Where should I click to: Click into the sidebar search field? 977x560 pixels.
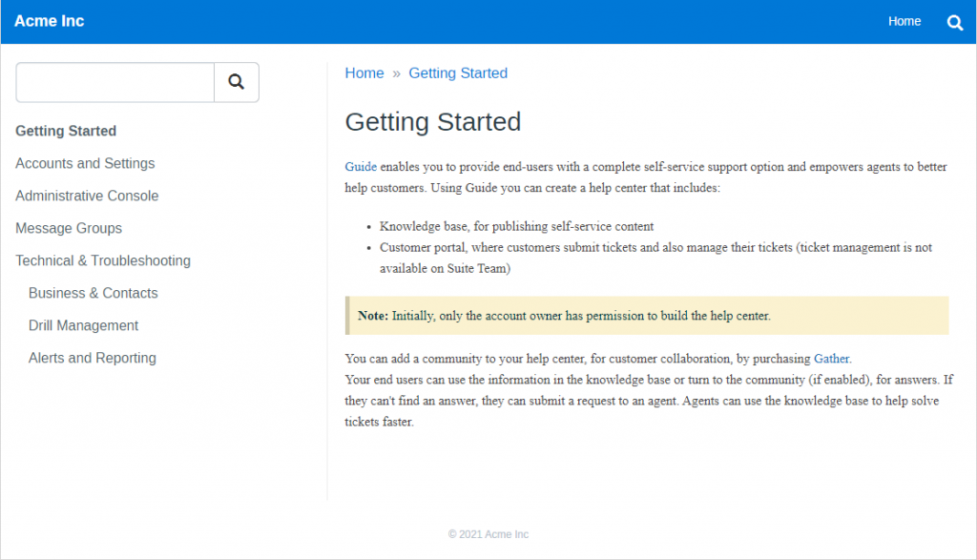[114, 82]
